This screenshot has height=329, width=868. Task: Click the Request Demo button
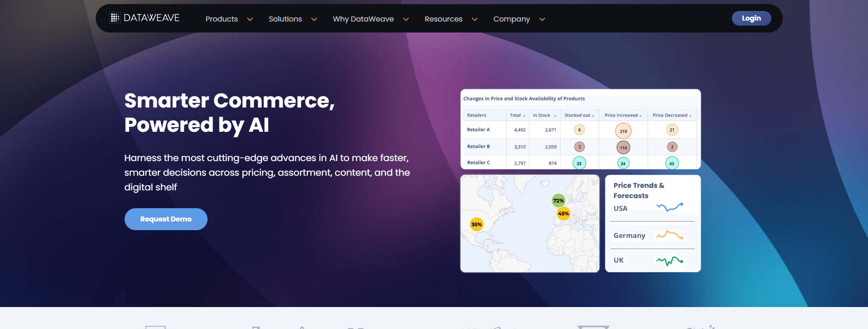coord(166,219)
